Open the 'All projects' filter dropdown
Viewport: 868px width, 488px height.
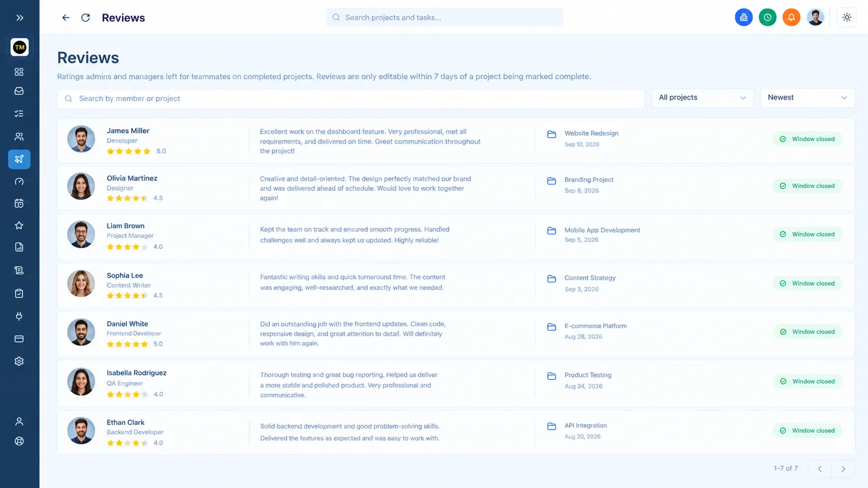pos(702,98)
